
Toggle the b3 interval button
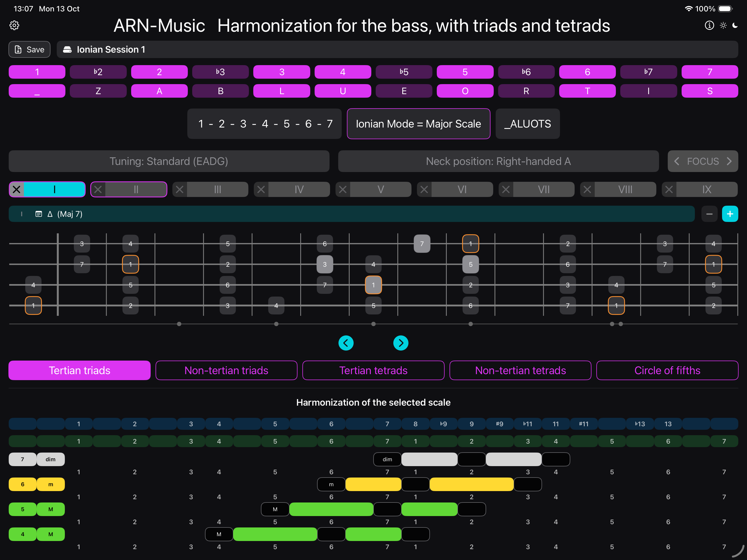(x=220, y=72)
